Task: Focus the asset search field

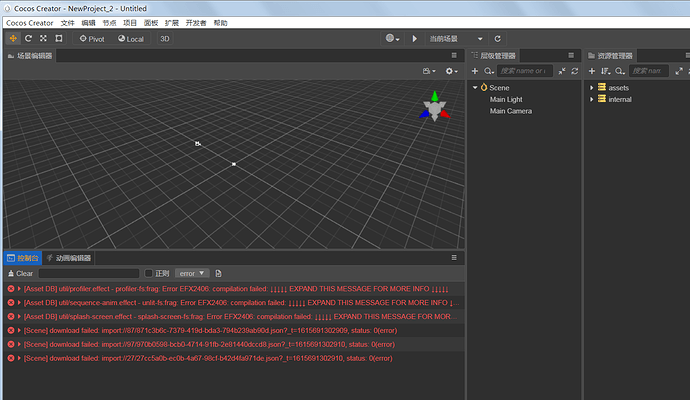Action: click(649, 71)
